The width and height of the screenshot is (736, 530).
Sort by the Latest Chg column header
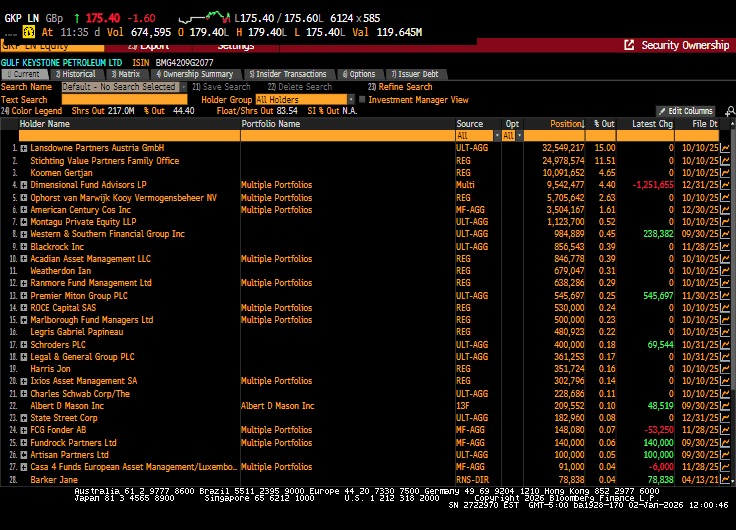tap(652, 124)
